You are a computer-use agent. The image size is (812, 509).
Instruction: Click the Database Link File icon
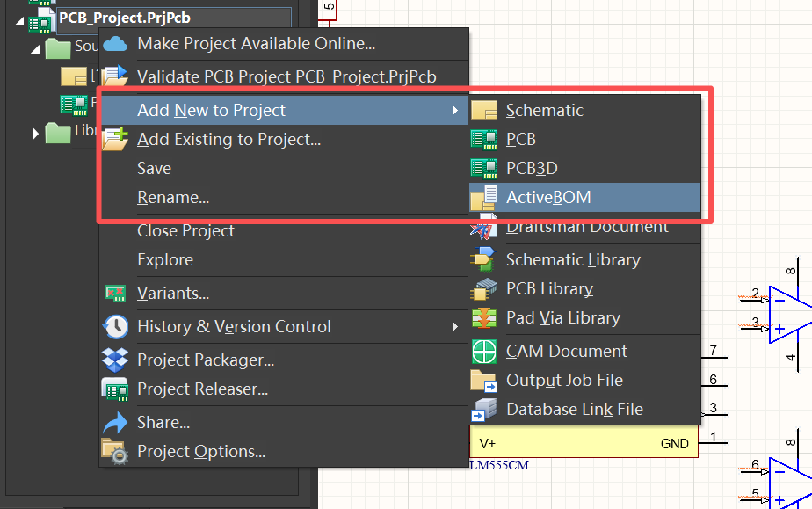coord(484,410)
